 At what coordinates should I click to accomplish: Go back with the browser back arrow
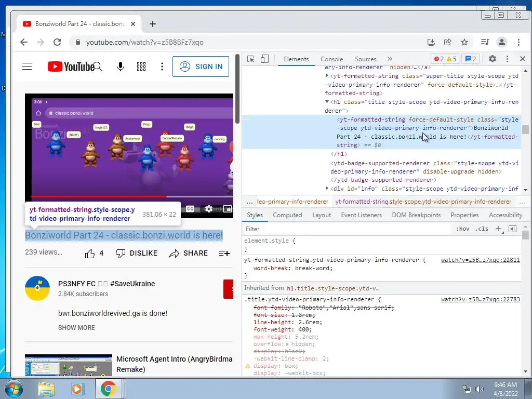point(24,42)
